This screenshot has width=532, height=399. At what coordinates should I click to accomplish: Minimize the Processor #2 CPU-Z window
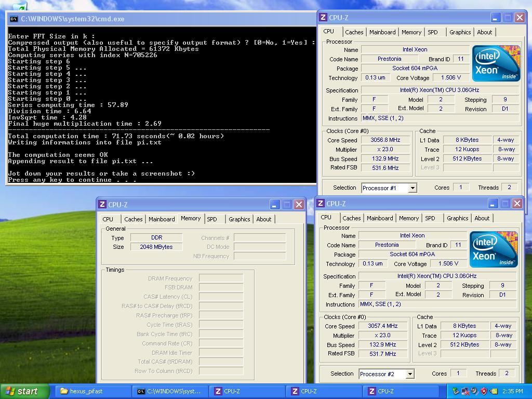point(493,203)
